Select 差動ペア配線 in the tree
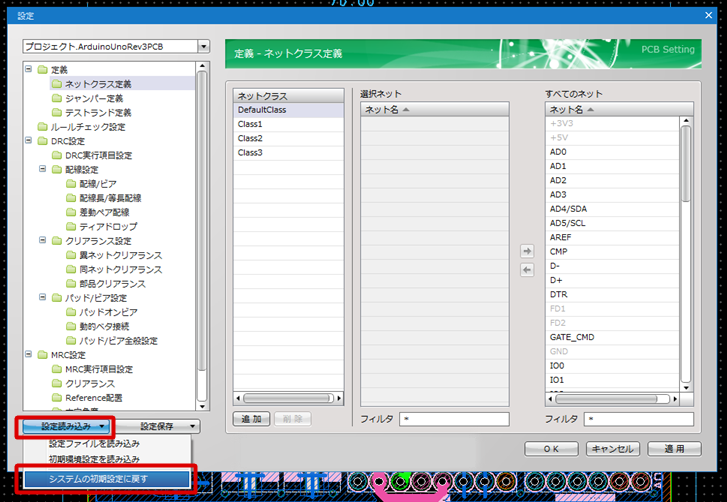727x502 pixels. [x=104, y=212]
